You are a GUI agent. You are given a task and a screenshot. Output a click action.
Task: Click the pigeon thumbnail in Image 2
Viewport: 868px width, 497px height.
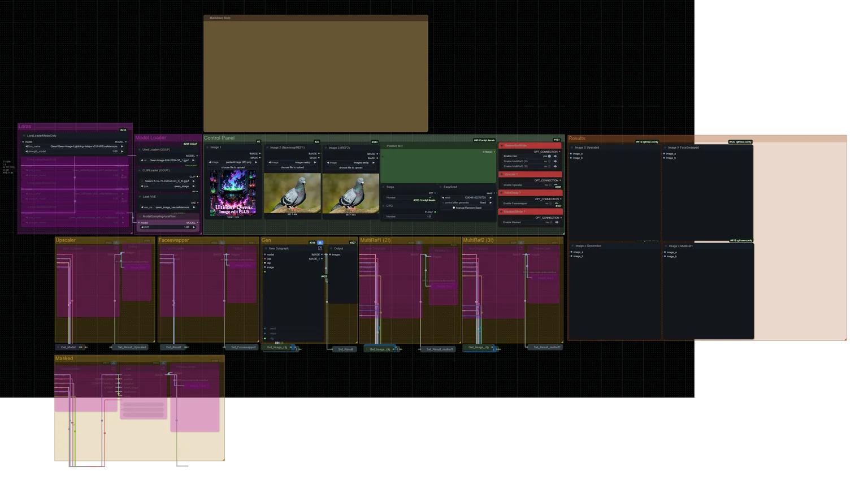(x=292, y=193)
